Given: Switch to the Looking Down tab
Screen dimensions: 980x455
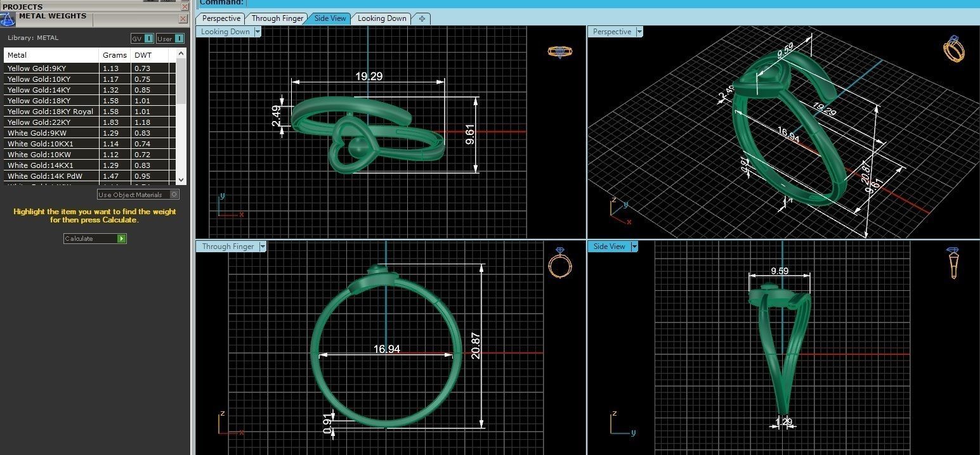Looking at the screenshot, I should pyautogui.click(x=382, y=18).
